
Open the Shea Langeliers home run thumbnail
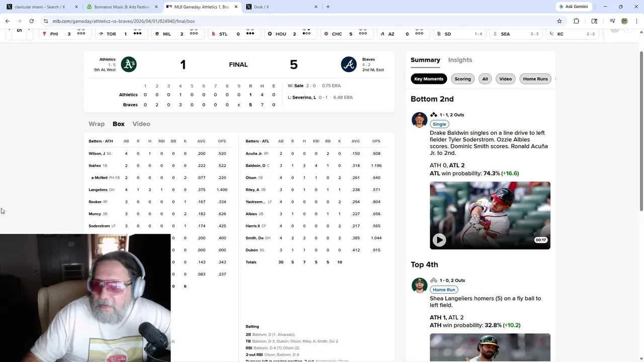pos(490,347)
